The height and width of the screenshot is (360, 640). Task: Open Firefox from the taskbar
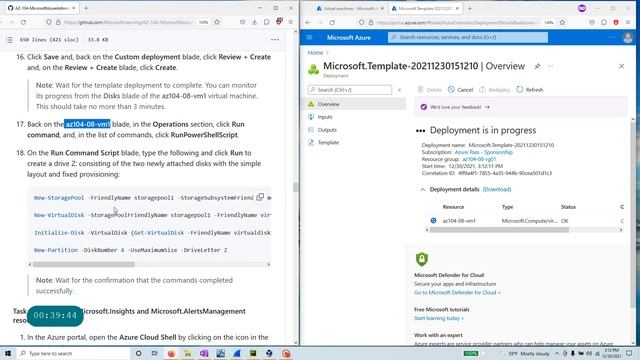171,353
